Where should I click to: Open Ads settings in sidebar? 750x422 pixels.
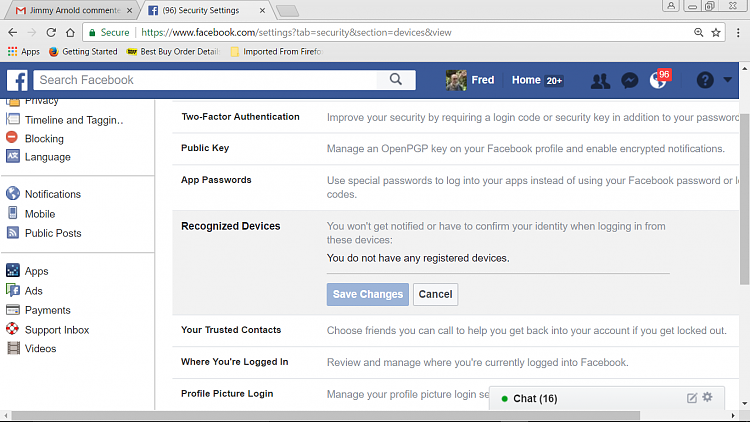(x=33, y=291)
